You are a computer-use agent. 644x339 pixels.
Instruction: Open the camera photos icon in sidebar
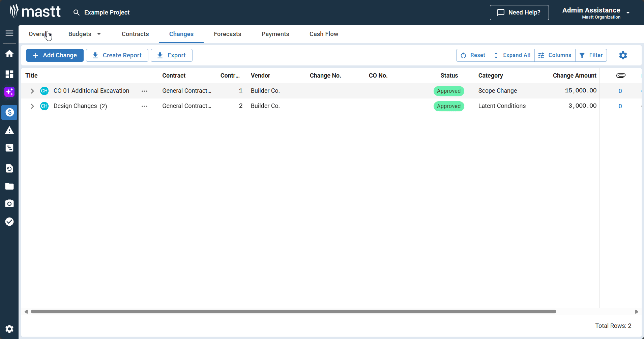(9, 203)
